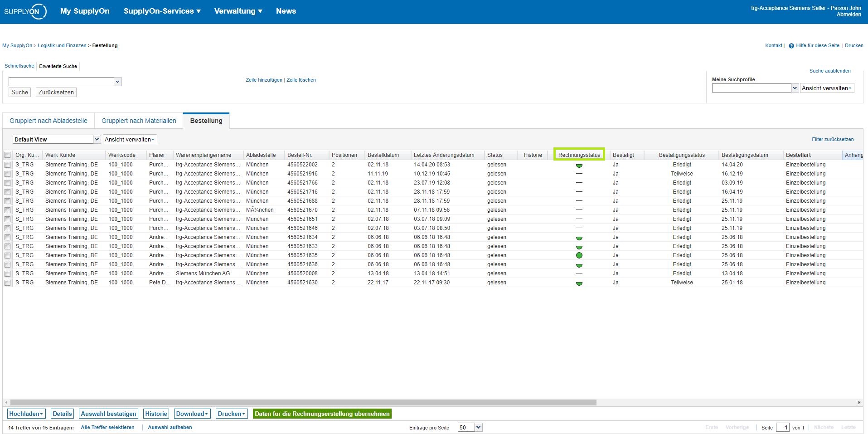This screenshot has width=868, height=434.
Task: Click invoice status icon for order 4560521634
Action: (579, 238)
